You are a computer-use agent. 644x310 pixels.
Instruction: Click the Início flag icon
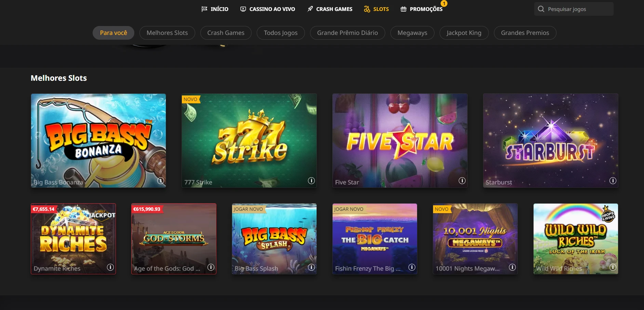click(204, 9)
